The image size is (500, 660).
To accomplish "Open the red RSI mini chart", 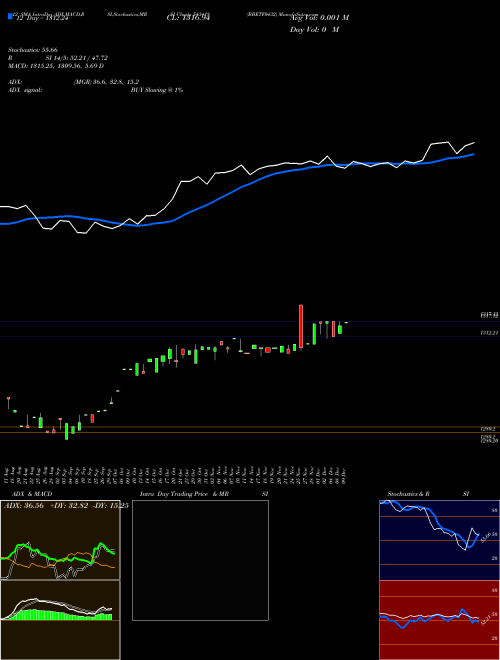I will 439,620.
